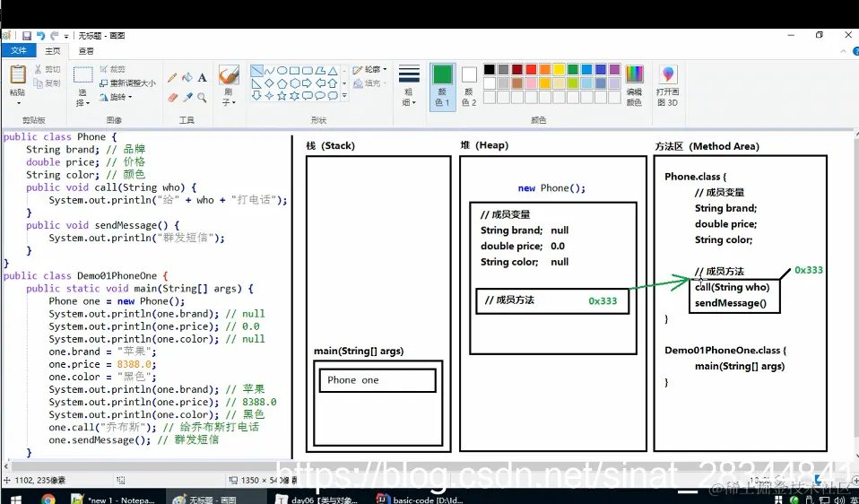Image resolution: width=859 pixels, height=504 pixels.
Task: Pick the orange color swatch
Action: 545,70
